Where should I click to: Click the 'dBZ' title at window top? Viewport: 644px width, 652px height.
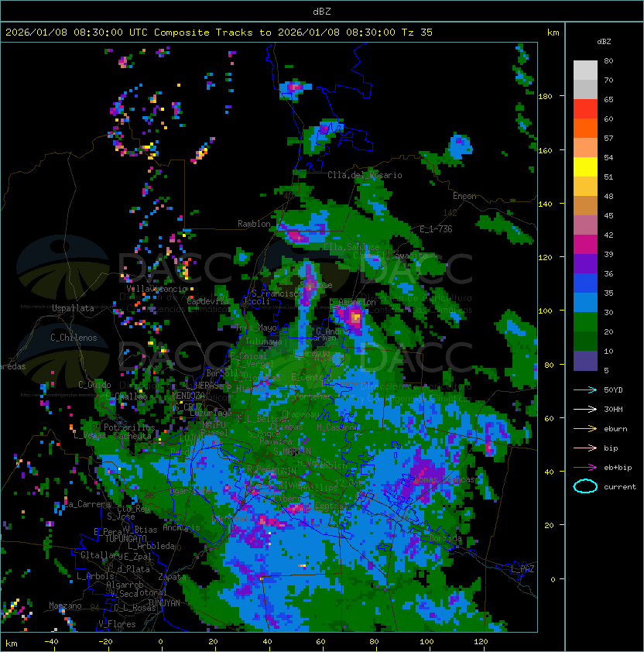click(x=322, y=11)
